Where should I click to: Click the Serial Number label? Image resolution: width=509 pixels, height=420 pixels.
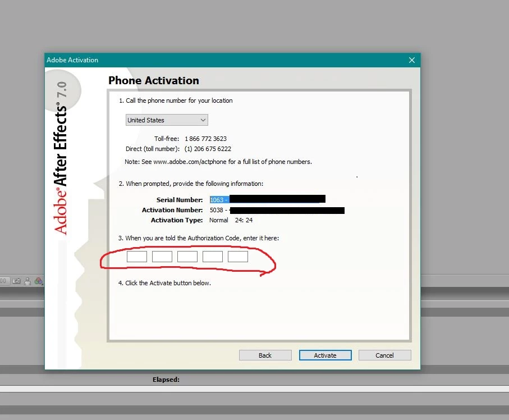(180, 200)
